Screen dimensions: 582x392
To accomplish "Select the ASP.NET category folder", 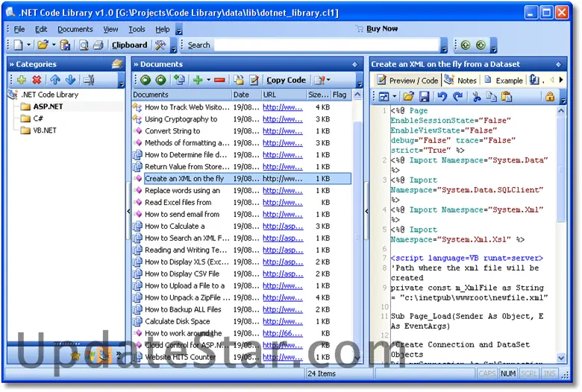I will click(x=48, y=107).
